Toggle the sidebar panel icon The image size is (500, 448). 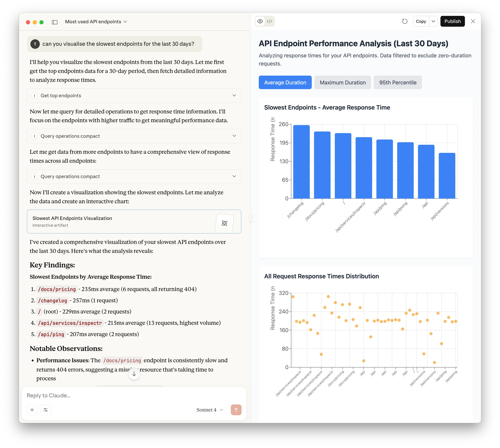(55, 22)
